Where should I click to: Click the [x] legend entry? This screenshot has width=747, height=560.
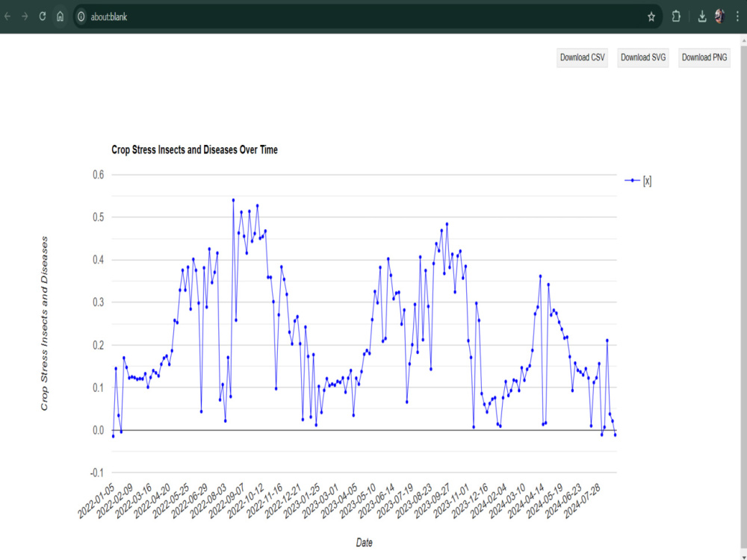click(639, 181)
